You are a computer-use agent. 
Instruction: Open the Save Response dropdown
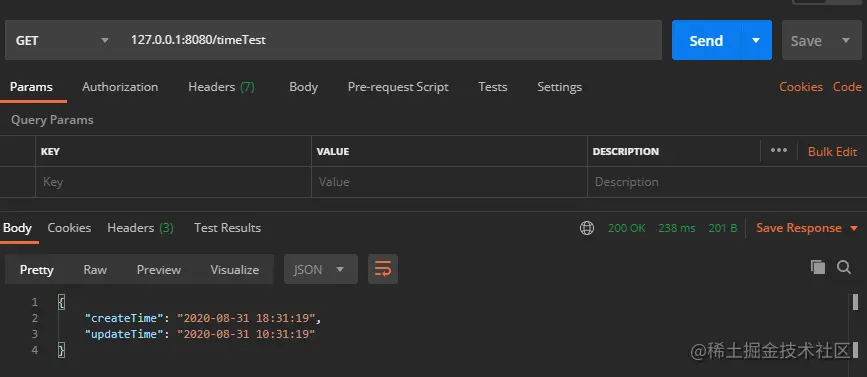(807, 228)
